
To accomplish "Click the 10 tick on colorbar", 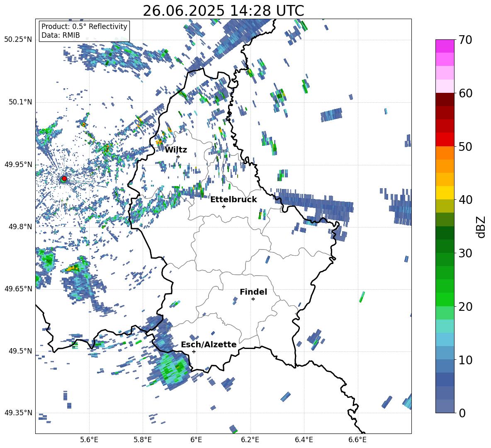I will [x=465, y=360].
